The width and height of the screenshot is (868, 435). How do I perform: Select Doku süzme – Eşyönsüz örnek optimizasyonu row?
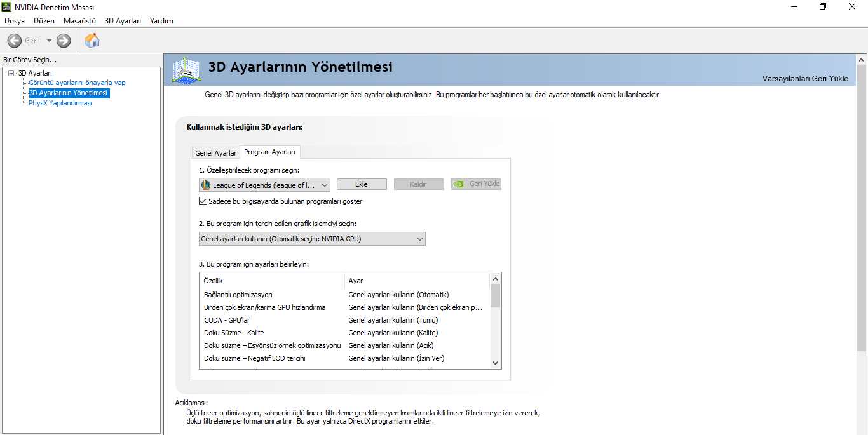(345, 345)
